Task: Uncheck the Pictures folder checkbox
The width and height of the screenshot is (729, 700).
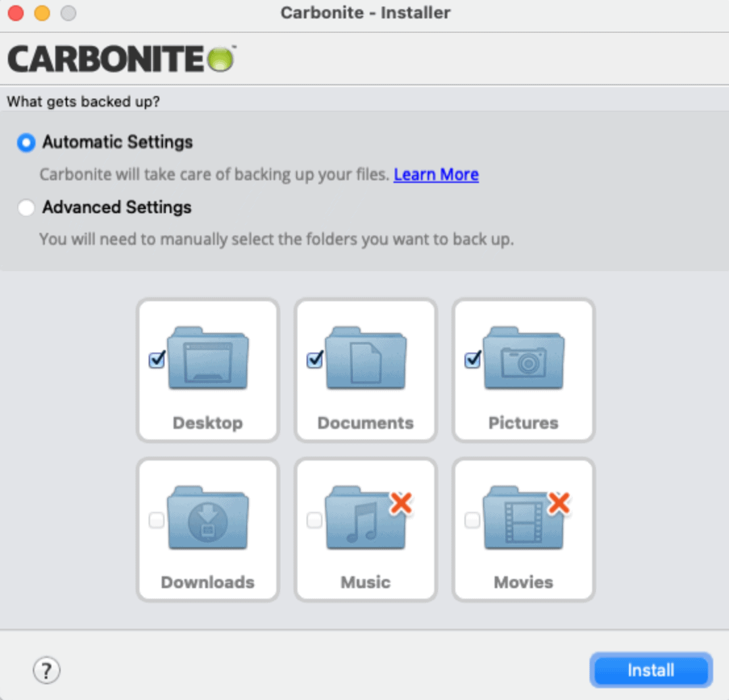Action: tap(473, 360)
